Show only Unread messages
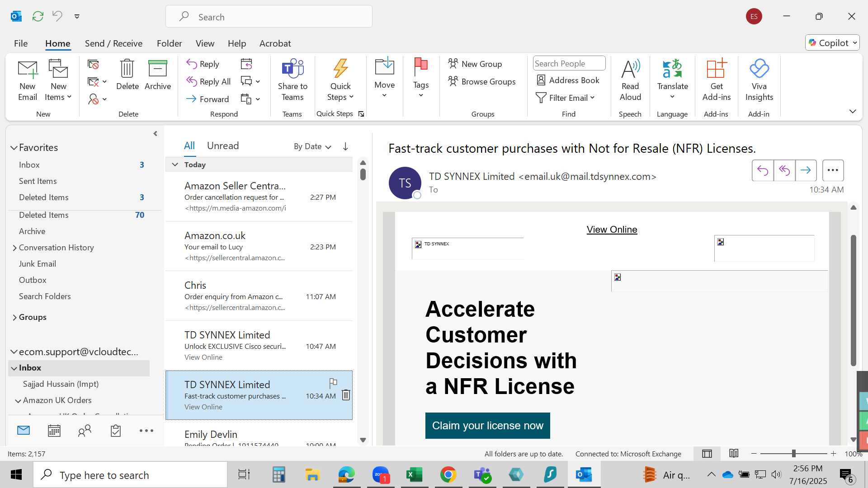This screenshot has height=488, width=868. point(223,145)
